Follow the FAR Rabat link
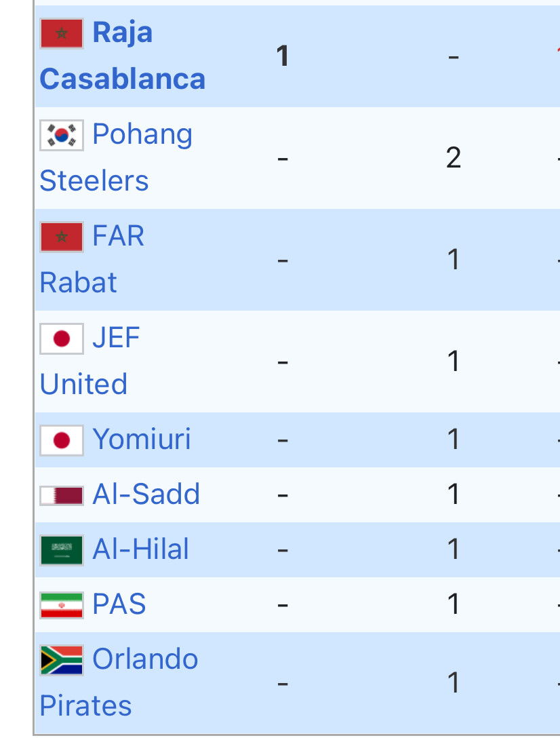Viewport: 560px width, 738px height. click(92, 259)
